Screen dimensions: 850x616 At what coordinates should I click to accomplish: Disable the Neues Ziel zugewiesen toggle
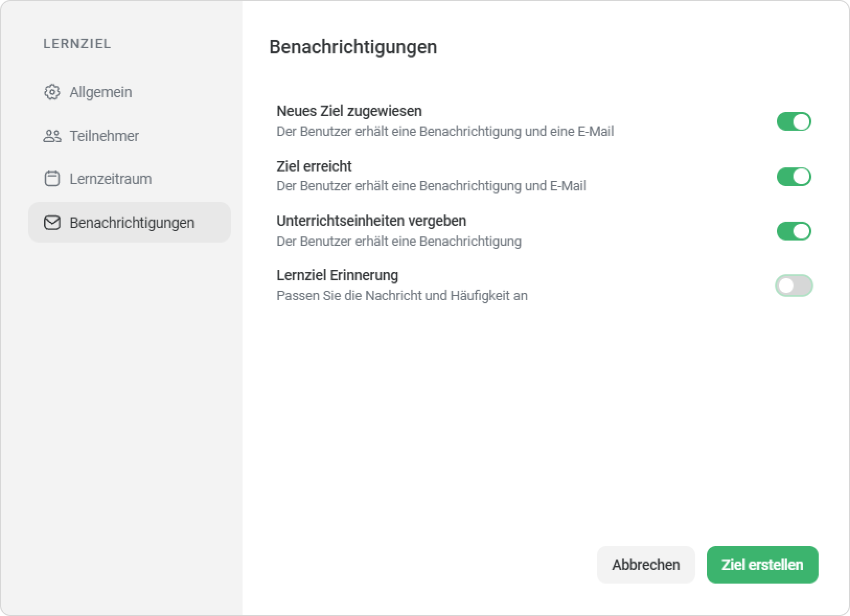point(794,122)
